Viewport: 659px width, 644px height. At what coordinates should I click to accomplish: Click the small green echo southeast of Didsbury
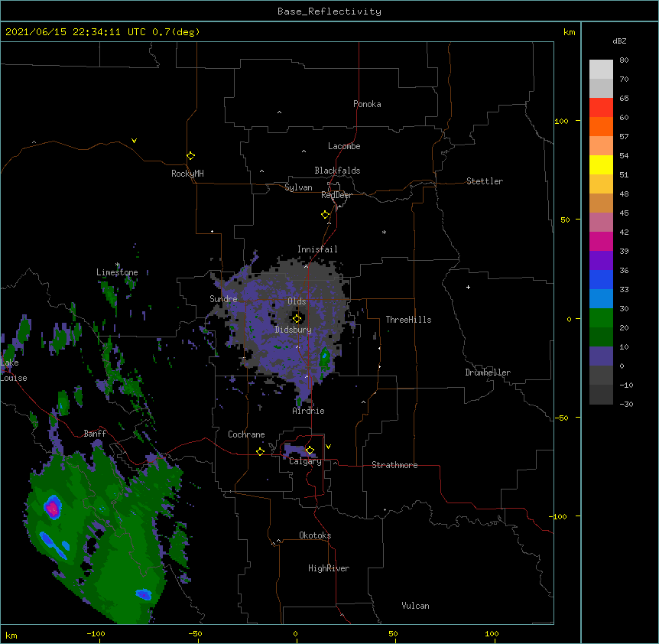324,359
